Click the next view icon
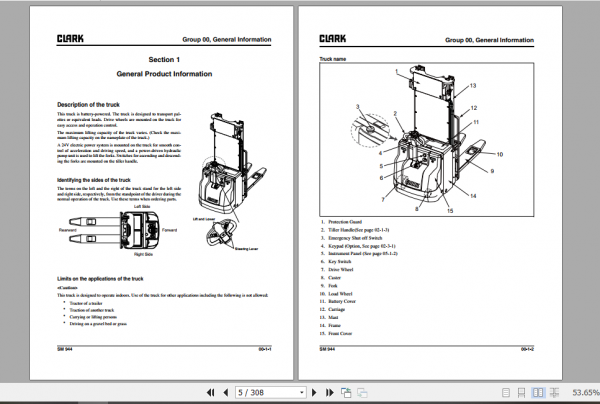Image resolution: width=600 pixels, height=404 pixels. (362, 393)
